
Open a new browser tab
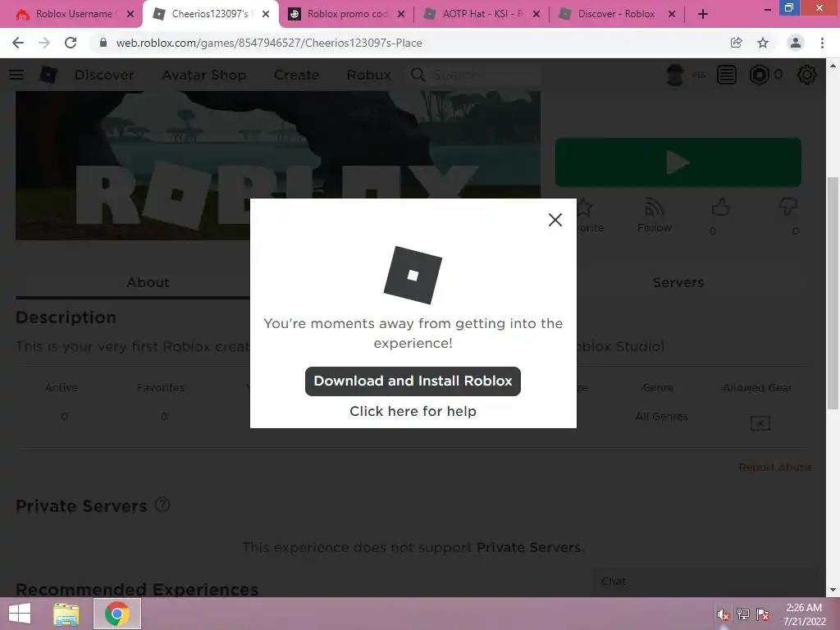click(x=703, y=15)
